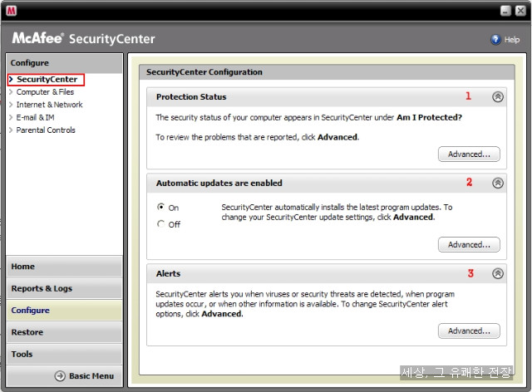Expand Internet & Network configuration

50,105
